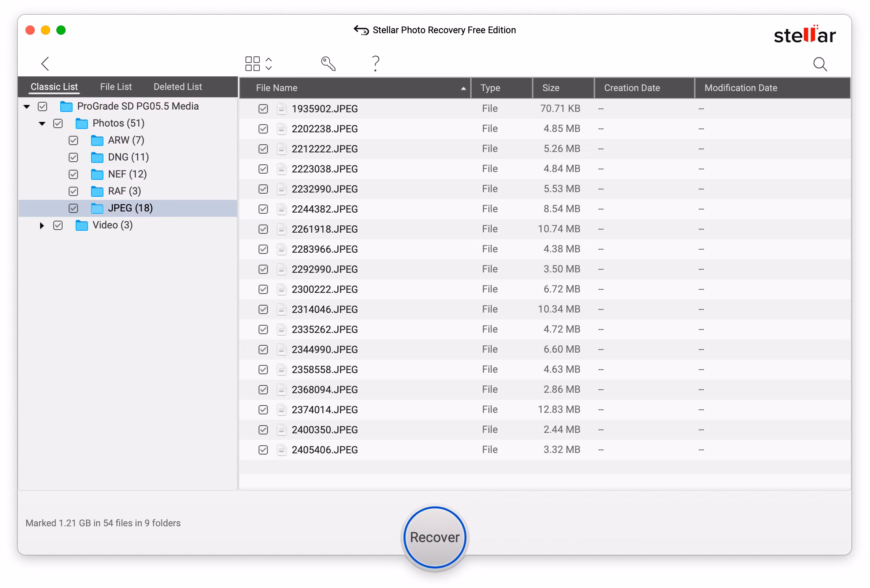The image size is (870, 588).
Task: Uncheck 2212222.JPEG file checkbox
Action: click(263, 149)
